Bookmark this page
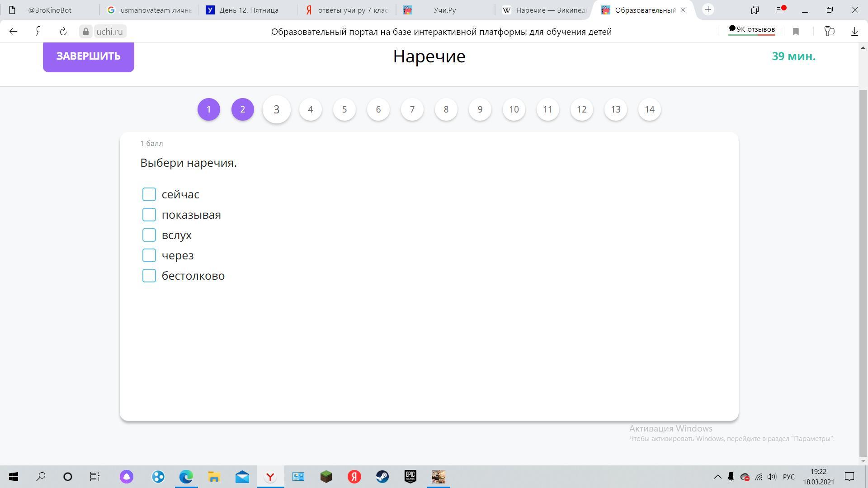This screenshot has width=868, height=488. [796, 32]
